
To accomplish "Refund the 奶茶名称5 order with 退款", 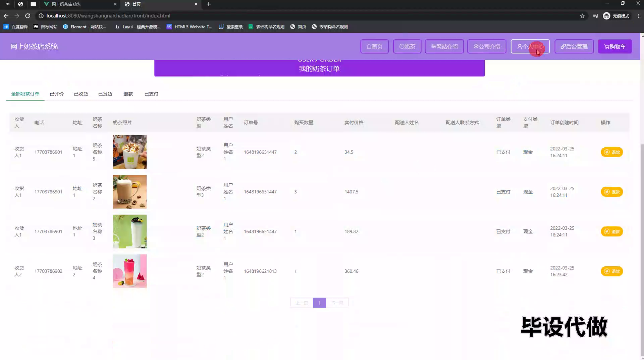I will (612, 152).
